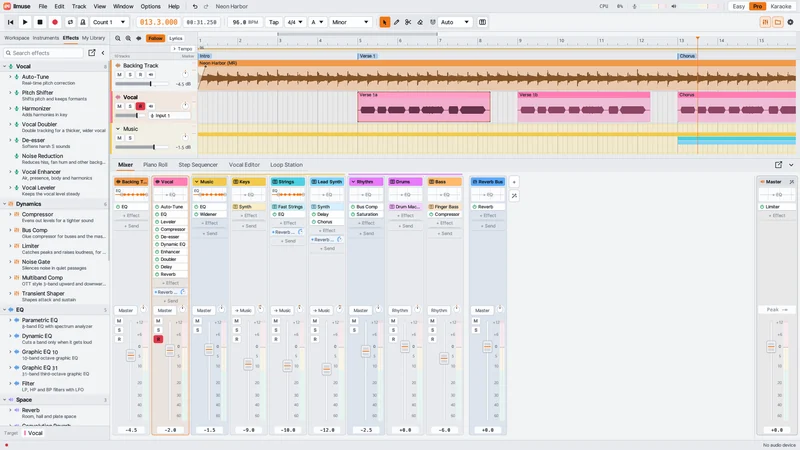Open settings with the gear icon
This screenshot has width=800, height=450.
pyautogui.click(x=790, y=22)
